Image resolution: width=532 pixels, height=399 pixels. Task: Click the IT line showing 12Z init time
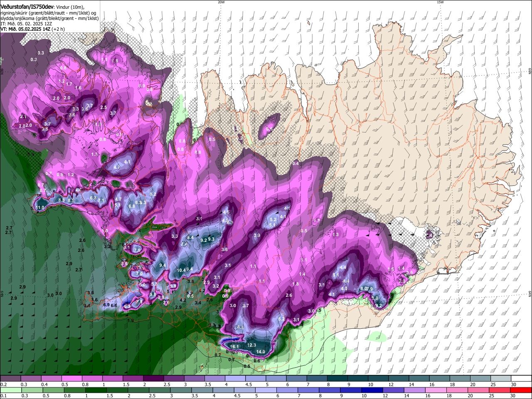click(26, 23)
